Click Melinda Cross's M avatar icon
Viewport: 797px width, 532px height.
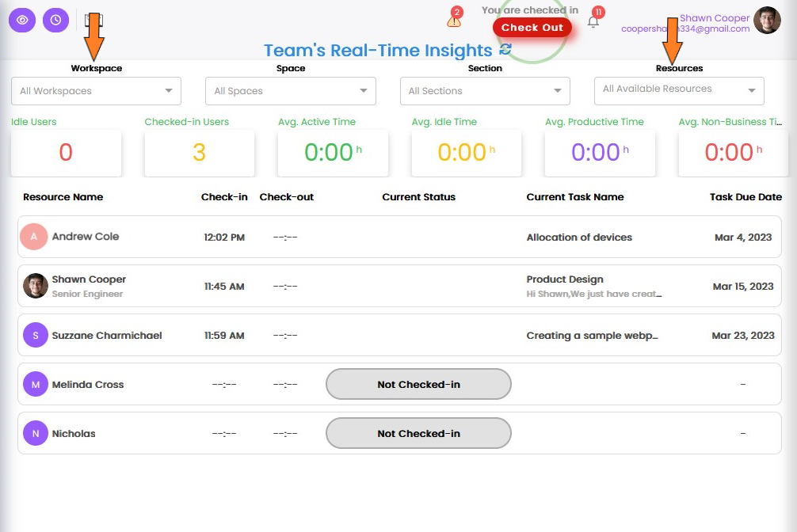(x=35, y=384)
